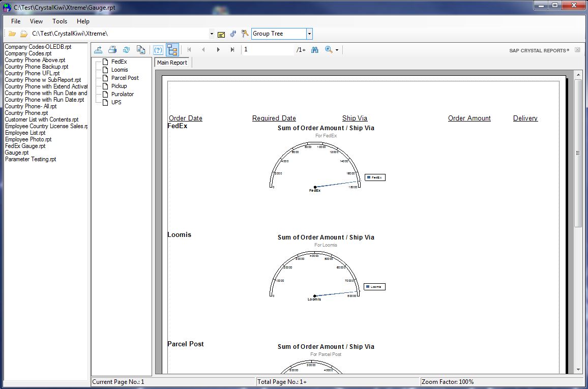Screen dimensions: 588x389
Task: Click the yellow note icon in toolbar
Action: point(221,35)
